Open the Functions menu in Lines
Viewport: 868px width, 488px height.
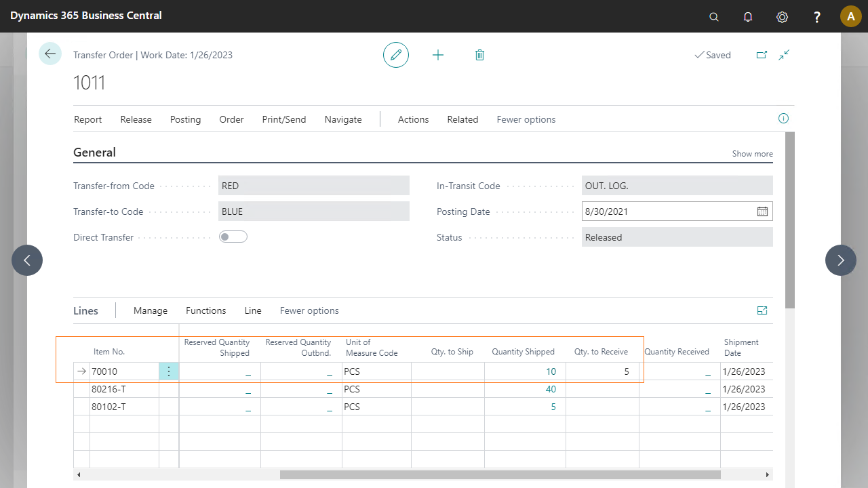point(206,310)
